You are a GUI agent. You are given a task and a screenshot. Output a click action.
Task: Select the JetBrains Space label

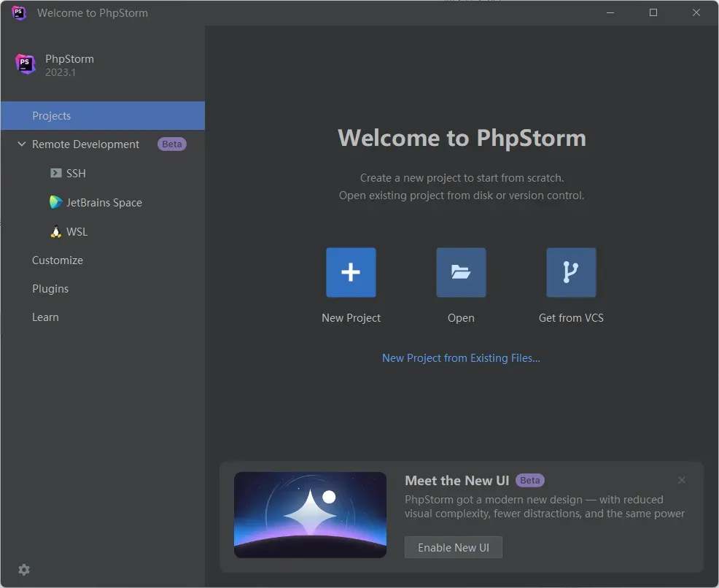[x=104, y=202]
